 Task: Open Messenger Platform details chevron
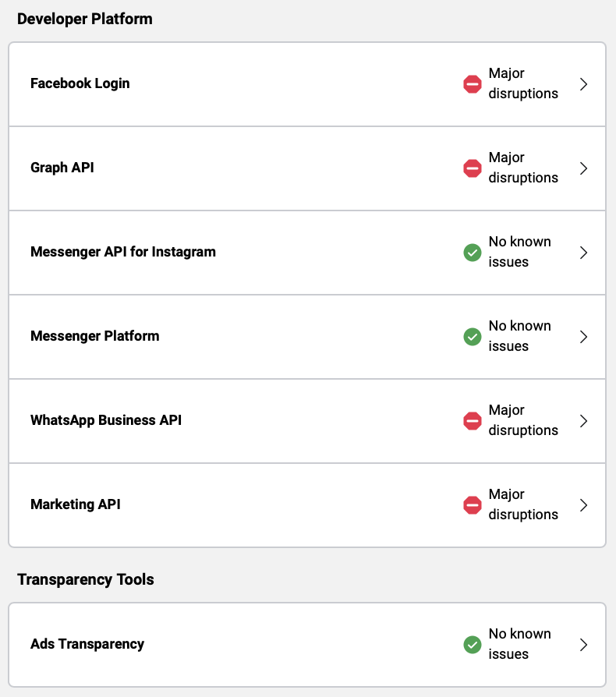point(583,337)
